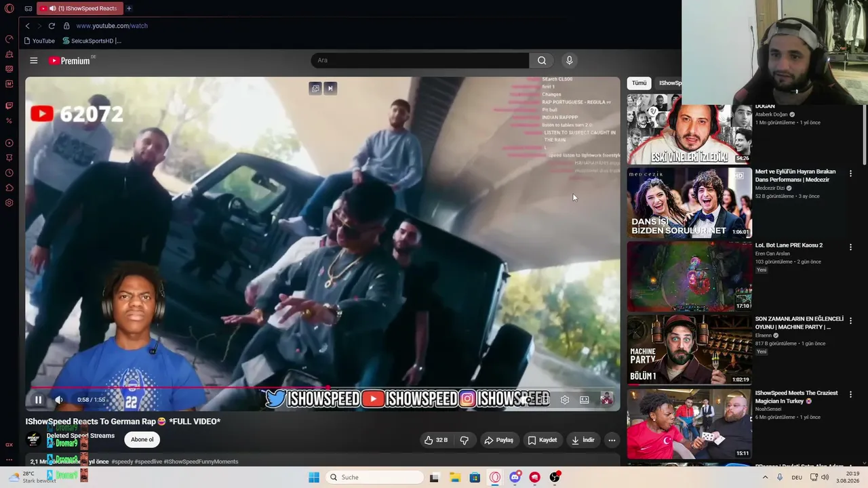The width and height of the screenshot is (868, 488).
Task: Click the pop-out video icon atop player
Action: pos(315,88)
